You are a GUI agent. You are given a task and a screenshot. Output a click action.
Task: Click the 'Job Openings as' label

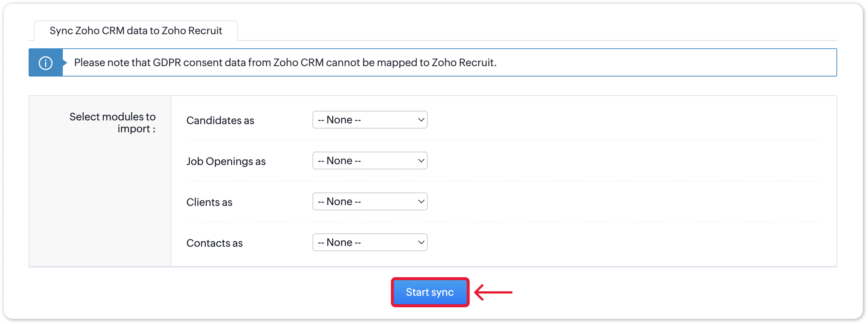click(x=226, y=161)
